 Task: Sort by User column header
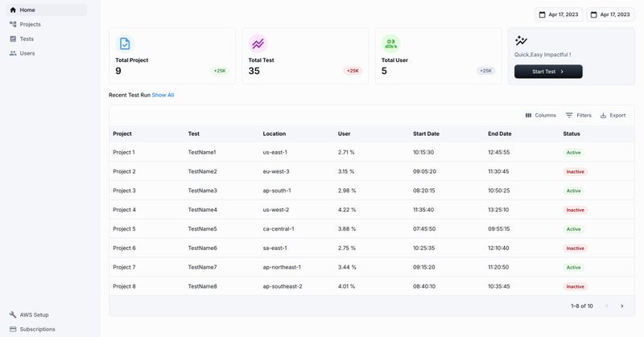[345, 134]
